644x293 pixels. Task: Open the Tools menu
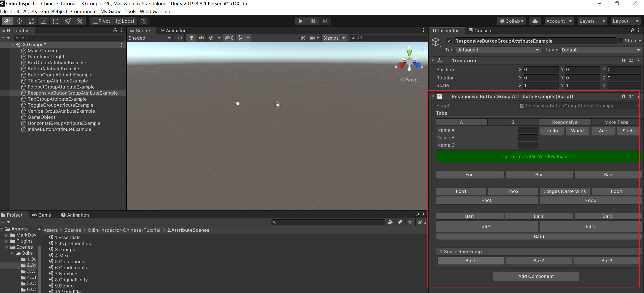(130, 11)
